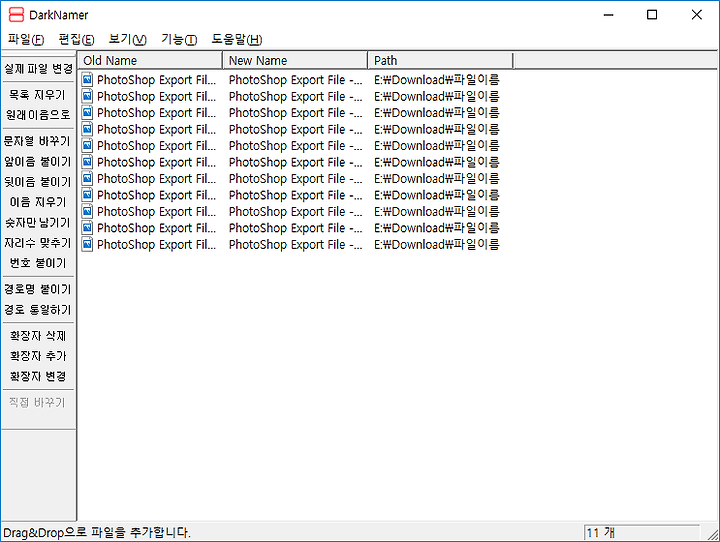Sort by the Old Name column header
Screen dimensions: 720x542
click(x=150, y=61)
